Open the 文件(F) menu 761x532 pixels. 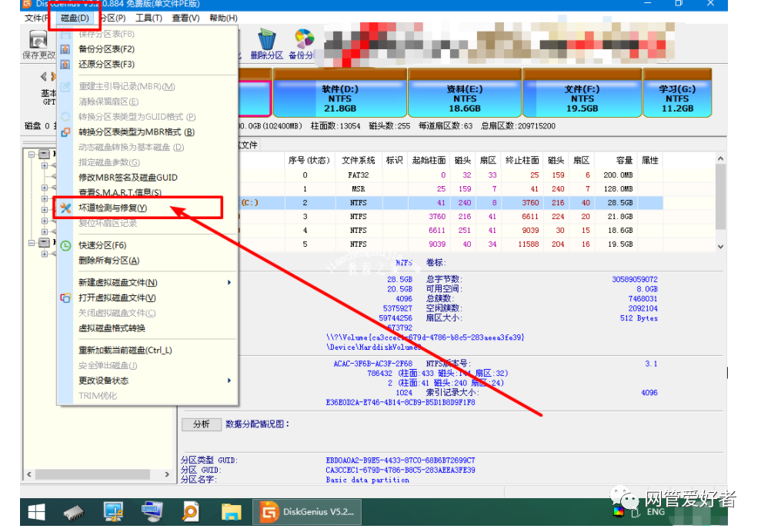pyautogui.click(x=36, y=18)
